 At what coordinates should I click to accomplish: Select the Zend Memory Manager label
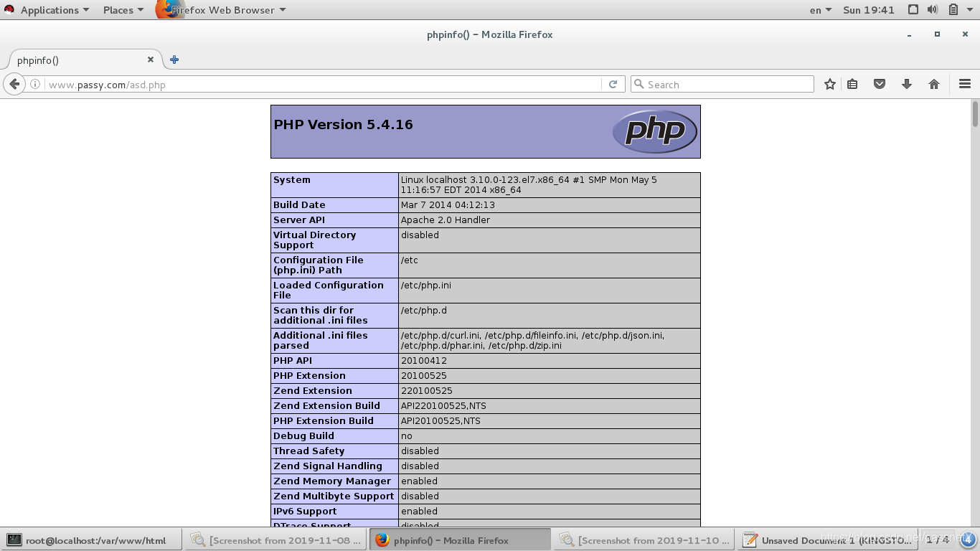click(x=332, y=481)
